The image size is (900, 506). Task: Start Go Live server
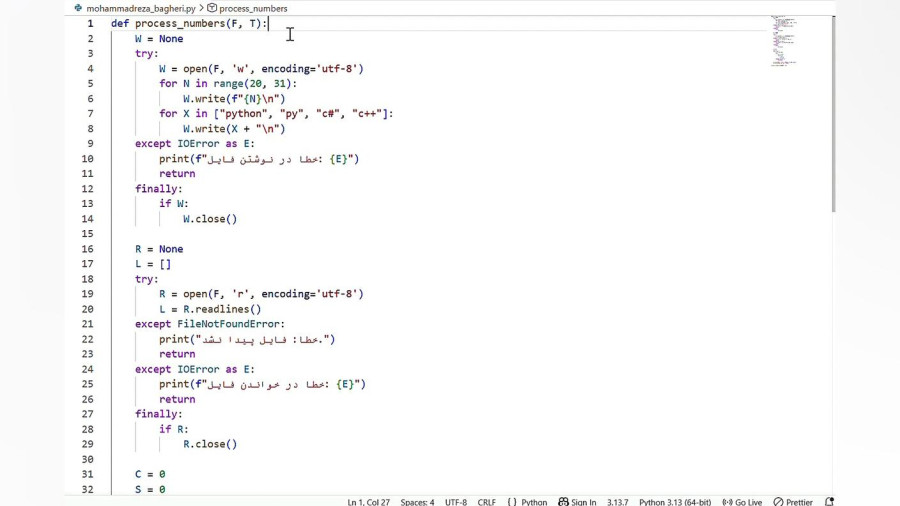pyautogui.click(x=748, y=502)
